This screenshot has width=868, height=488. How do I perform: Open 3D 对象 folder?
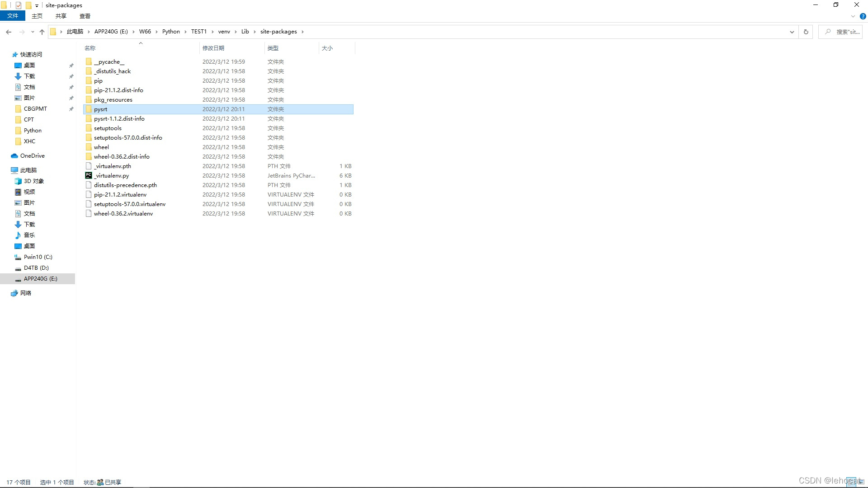click(x=34, y=181)
